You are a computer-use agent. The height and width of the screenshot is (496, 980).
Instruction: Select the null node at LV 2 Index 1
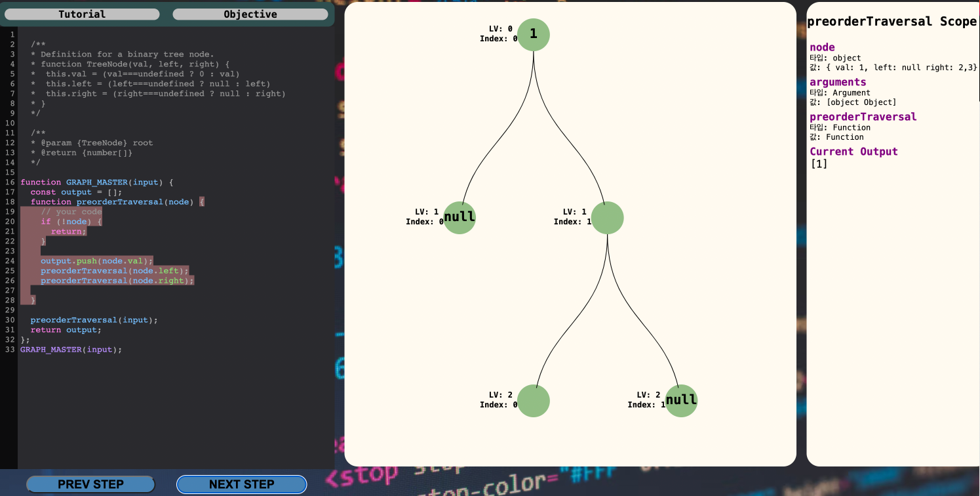click(x=681, y=401)
